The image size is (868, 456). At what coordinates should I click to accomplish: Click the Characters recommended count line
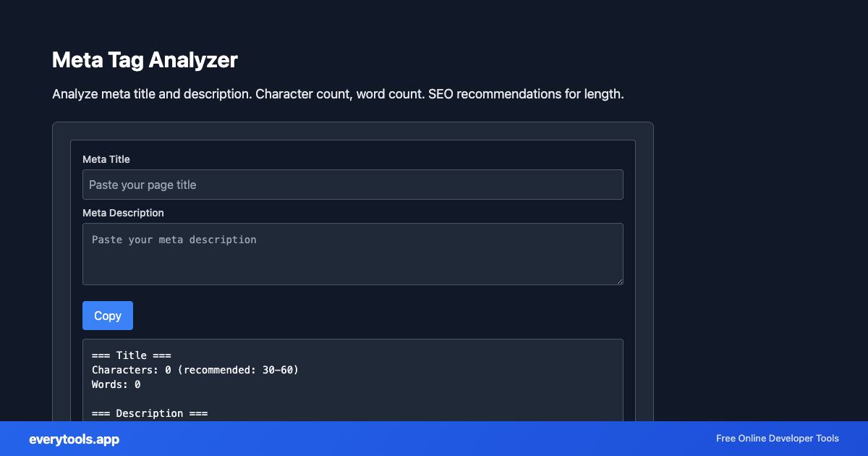(194, 370)
